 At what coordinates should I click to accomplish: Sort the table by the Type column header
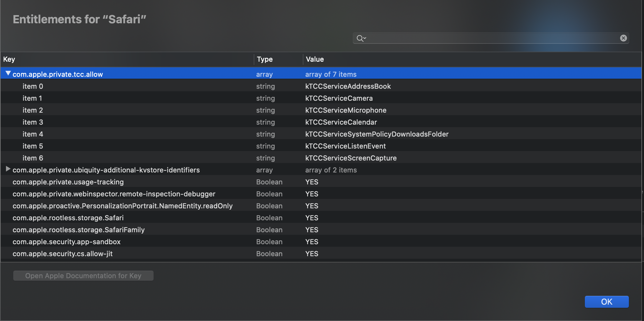click(279, 59)
